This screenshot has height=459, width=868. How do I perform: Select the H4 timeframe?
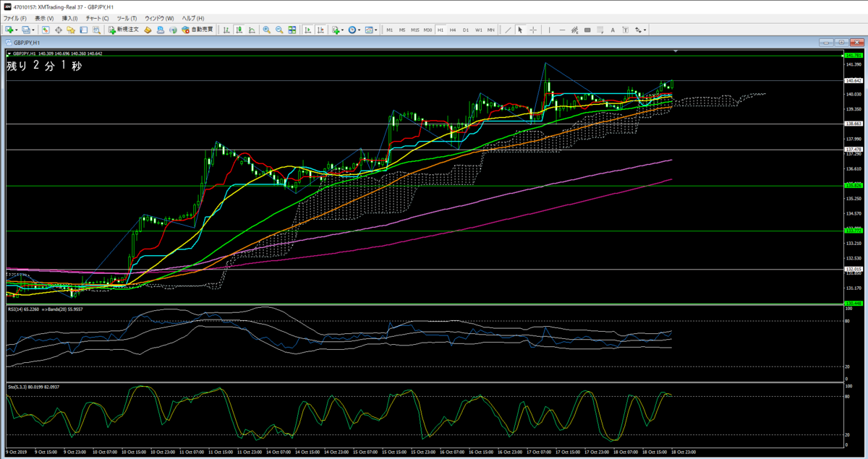[x=453, y=30]
